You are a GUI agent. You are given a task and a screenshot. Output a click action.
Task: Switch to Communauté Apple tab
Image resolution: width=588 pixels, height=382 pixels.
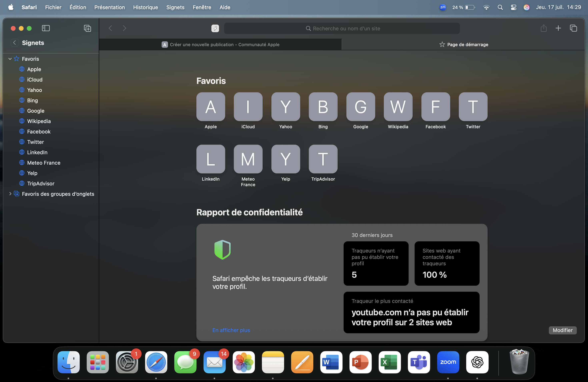[x=220, y=44]
